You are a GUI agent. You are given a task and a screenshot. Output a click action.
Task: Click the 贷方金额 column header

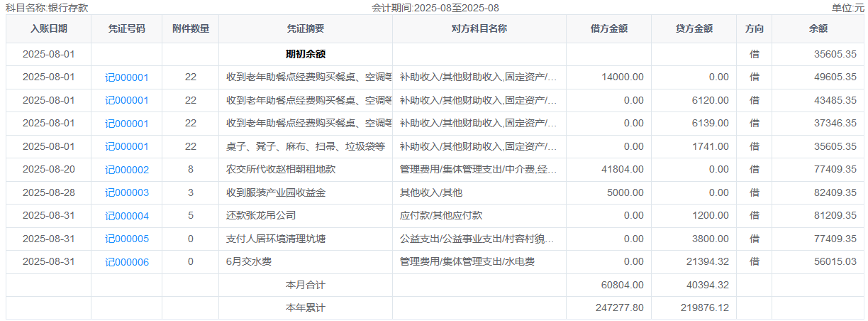coord(694,29)
